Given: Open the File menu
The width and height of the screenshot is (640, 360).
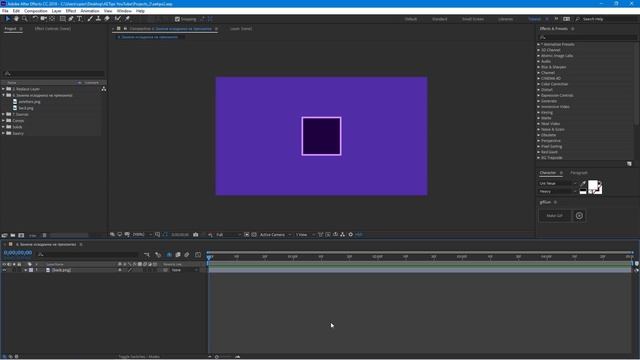Looking at the screenshot, I should tap(5, 11).
